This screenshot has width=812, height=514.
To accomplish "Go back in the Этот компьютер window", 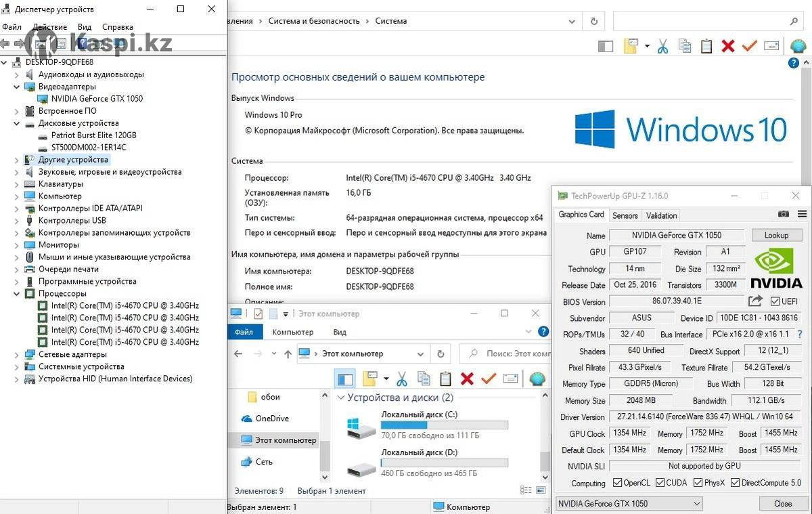I will pyautogui.click(x=238, y=354).
